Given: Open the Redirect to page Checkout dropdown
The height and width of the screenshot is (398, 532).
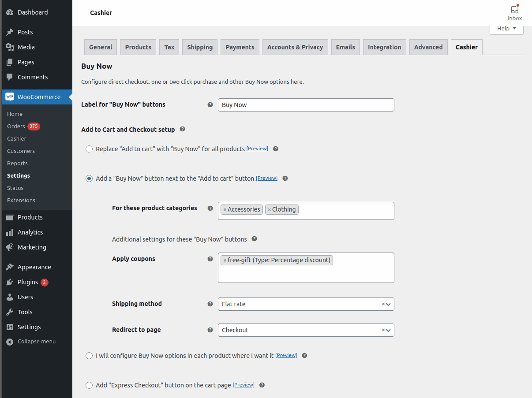Looking at the screenshot, I should coord(306,330).
